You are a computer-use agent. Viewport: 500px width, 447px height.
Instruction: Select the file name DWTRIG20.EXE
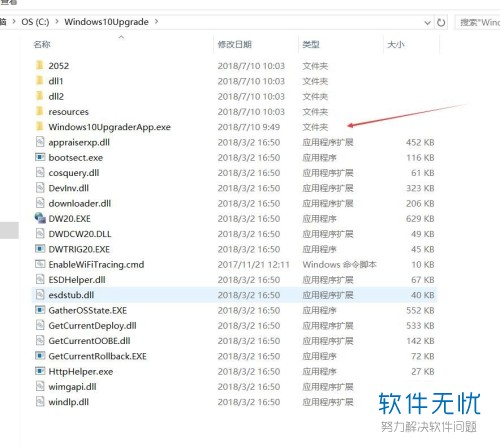[x=79, y=249]
